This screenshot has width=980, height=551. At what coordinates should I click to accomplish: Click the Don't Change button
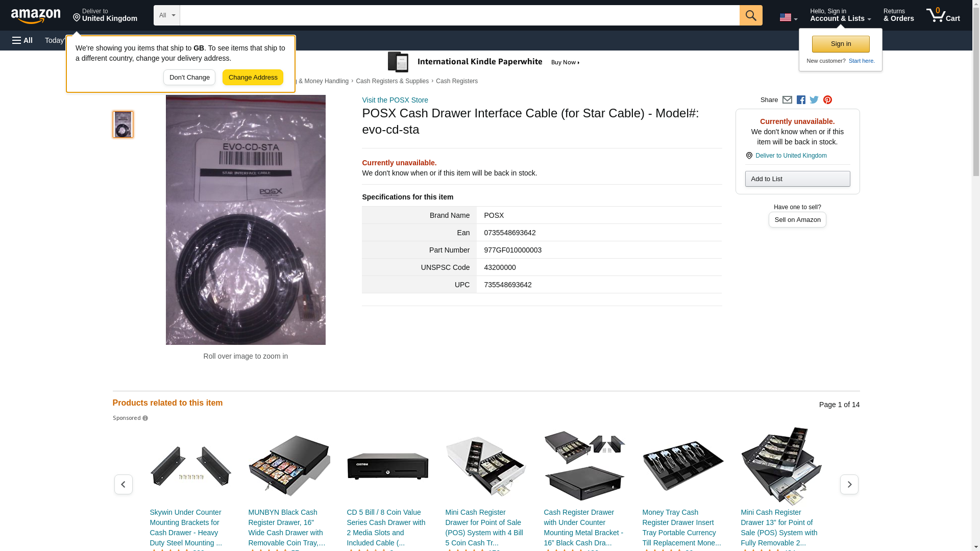click(189, 78)
